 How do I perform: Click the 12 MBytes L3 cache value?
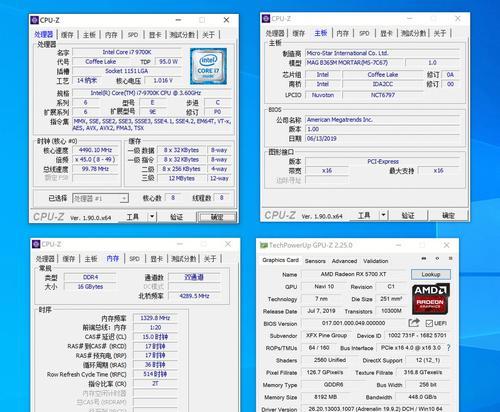[181, 178]
